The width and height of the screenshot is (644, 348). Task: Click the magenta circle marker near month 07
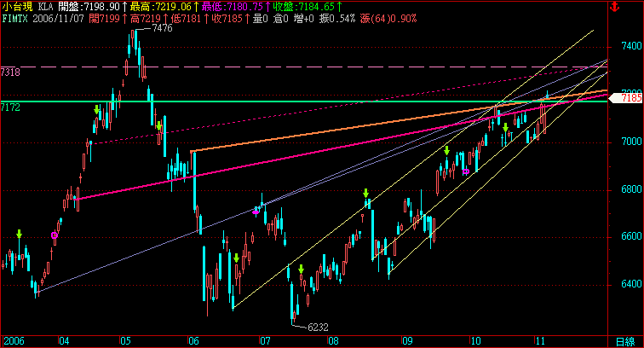coord(256,212)
